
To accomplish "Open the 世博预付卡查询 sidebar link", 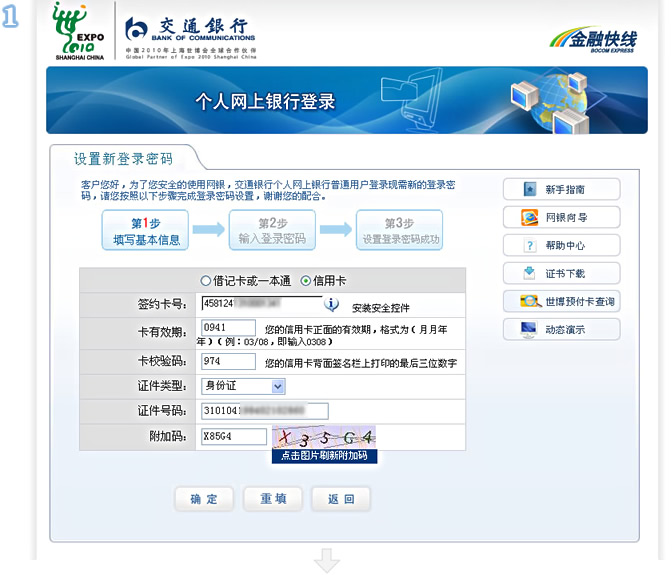I will pos(561,301).
